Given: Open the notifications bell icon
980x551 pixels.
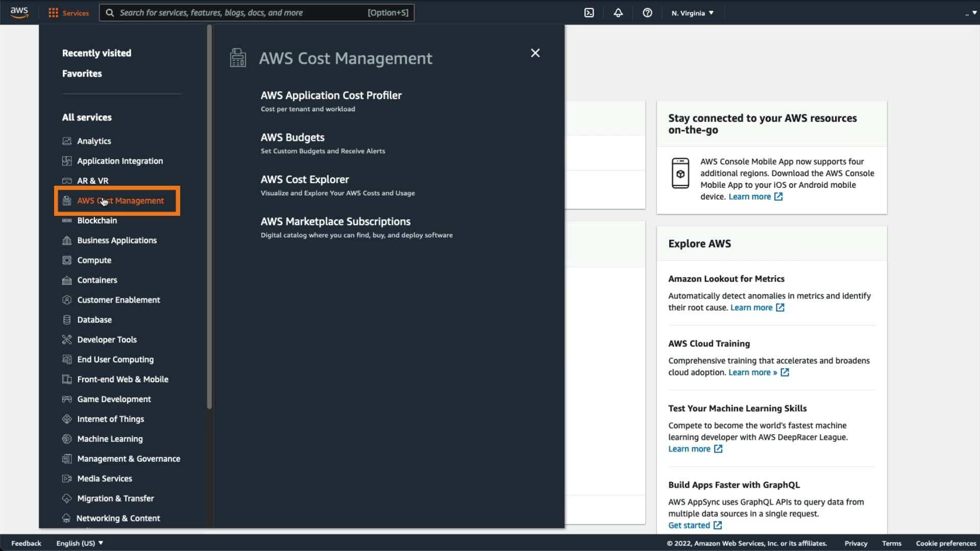Looking at the screenshot, I should point(618,13).
